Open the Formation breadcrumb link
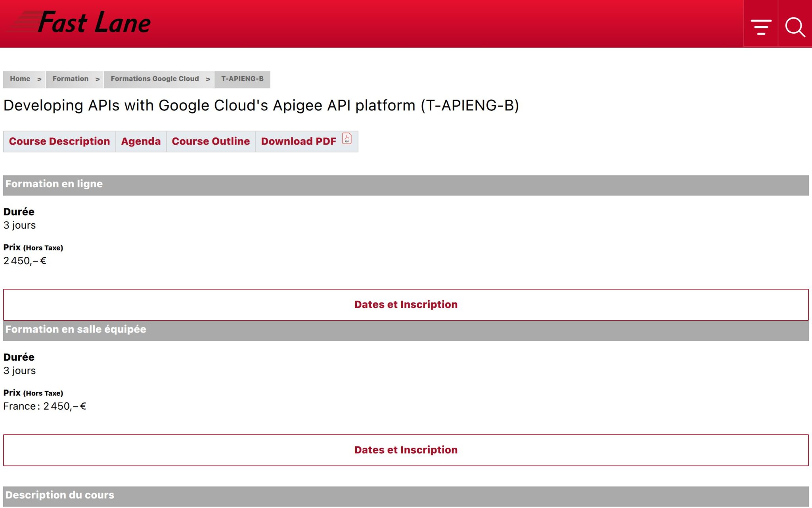812x508 pixels. tap(71, 79)
